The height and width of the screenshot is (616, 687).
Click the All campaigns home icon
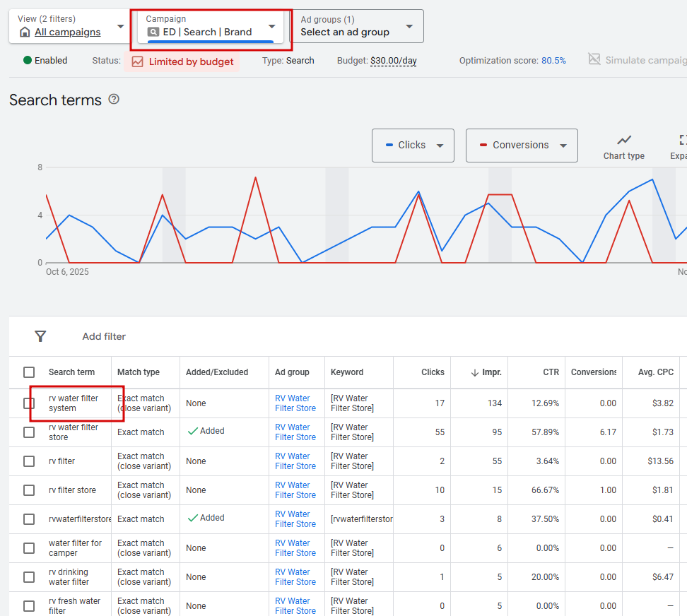pyautogui.click(x=25, y=32)
